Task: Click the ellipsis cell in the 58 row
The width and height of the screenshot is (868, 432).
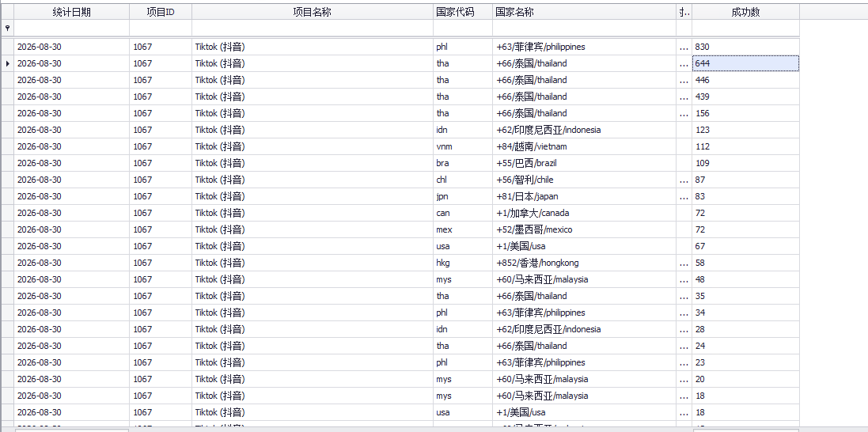Action: click(684, 263)
